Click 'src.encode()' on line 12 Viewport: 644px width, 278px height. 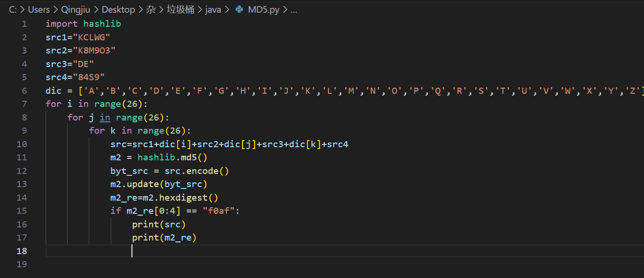197,171
